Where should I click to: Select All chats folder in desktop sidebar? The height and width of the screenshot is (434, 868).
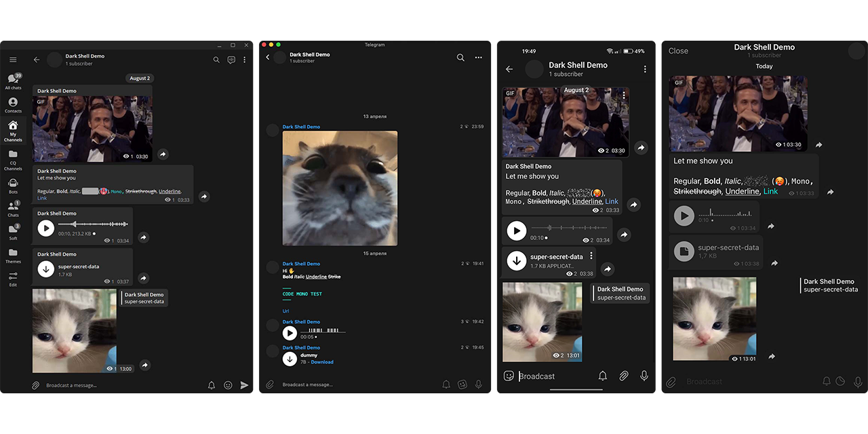(13, 81)
